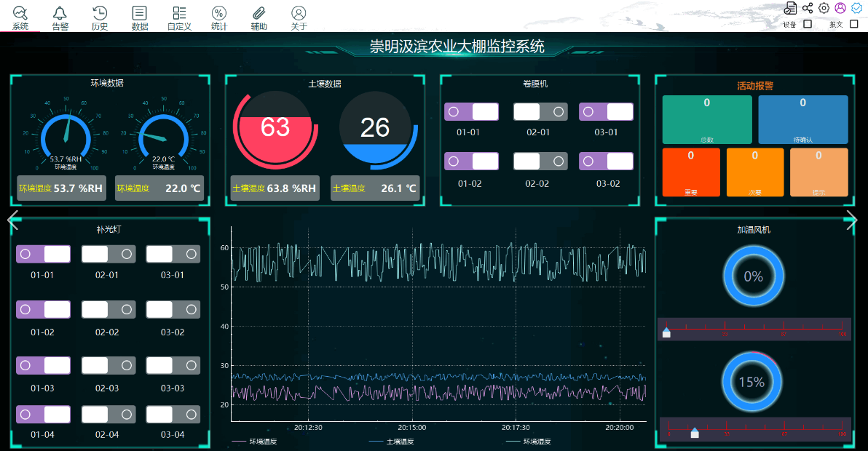This screenshot has width=868, height=451.
Task: Open the 历史 history clock icon
Action: (x=100, y=14)
